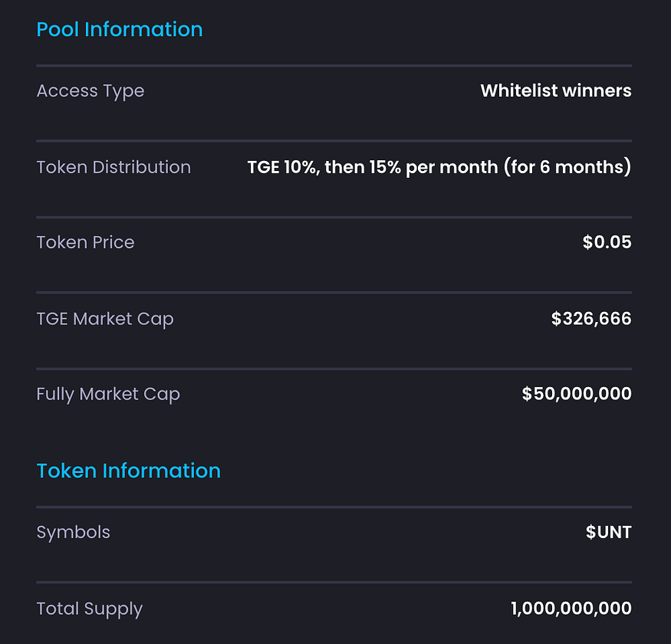
Task: Click the divider line directly above Total Supply
Action: [x=334, y=583]
